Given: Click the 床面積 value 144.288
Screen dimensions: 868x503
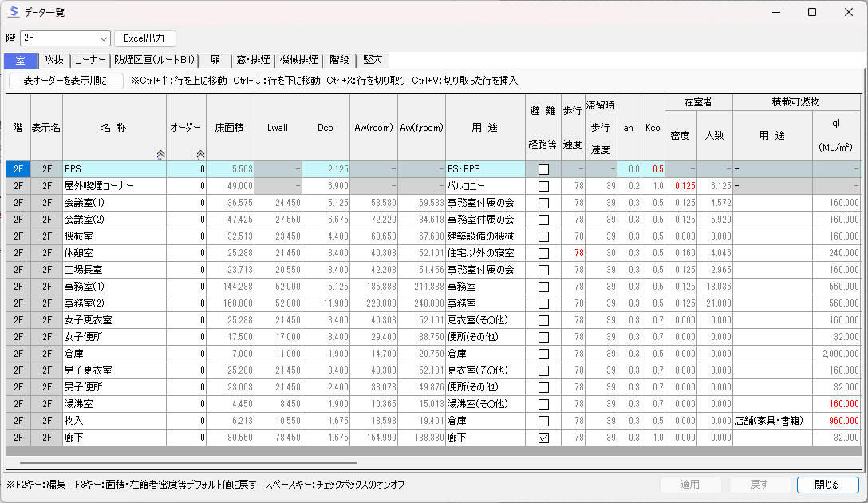Looking at the screenshot, I should click(x=231, y=287).
